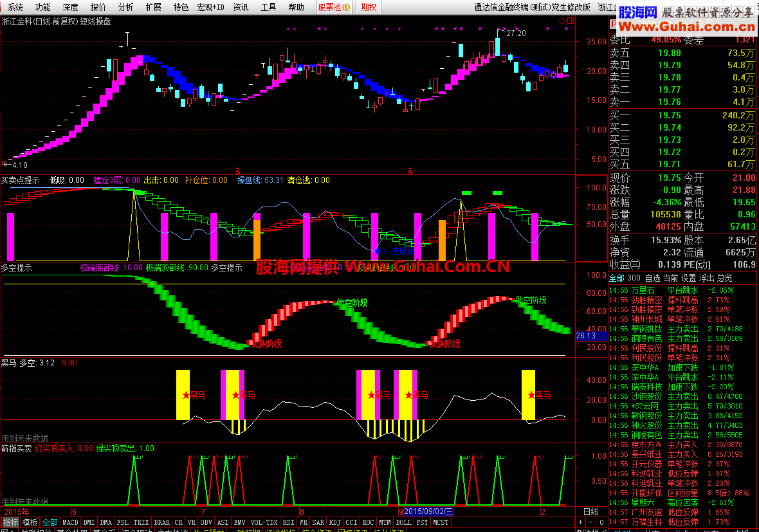Click the 0 reset button near zoom
759x532 pixels.
601,522
